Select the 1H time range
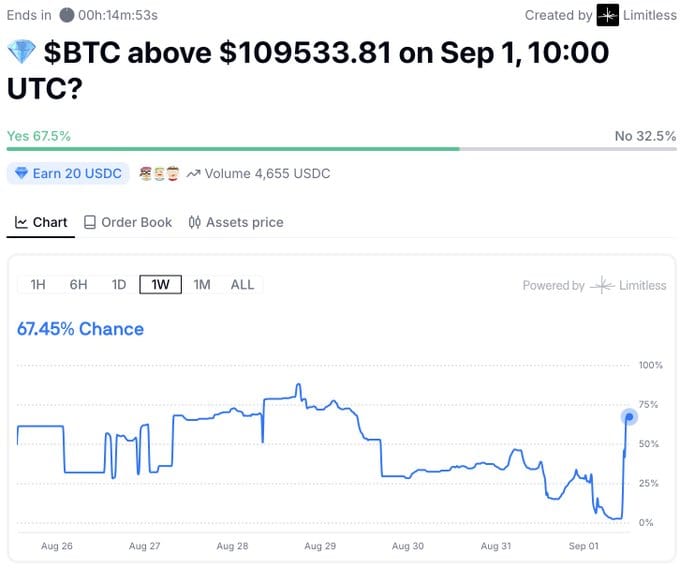This screenshot has width=680, height=569. [x=38, y=284]
